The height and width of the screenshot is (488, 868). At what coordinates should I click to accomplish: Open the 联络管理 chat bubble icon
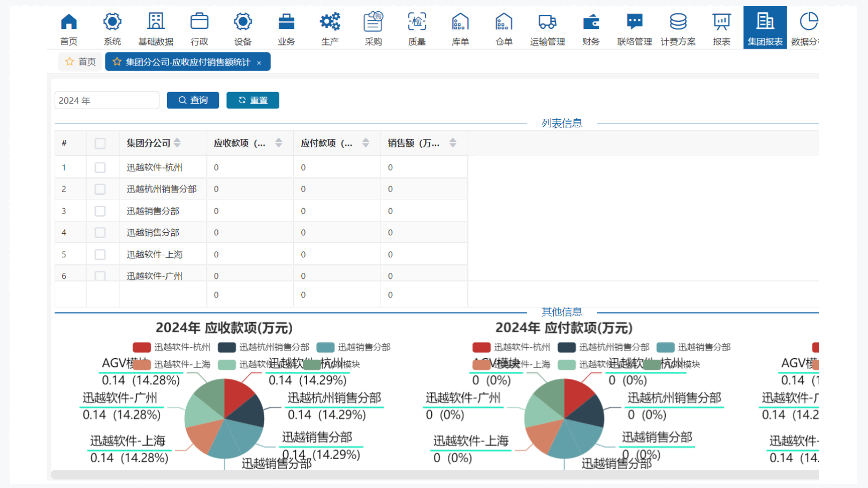[634, 22]
